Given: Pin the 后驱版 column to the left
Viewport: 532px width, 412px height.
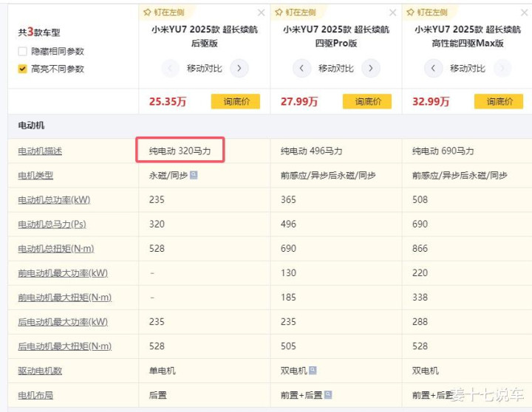Looking at the screenshot, I should point(164,13).
